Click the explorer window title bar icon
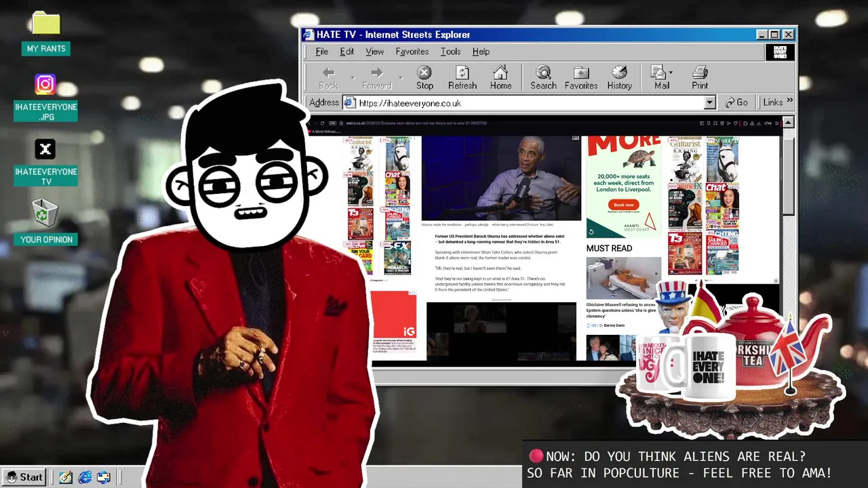This screenshot has width=868, height=488. coord(309,35)
